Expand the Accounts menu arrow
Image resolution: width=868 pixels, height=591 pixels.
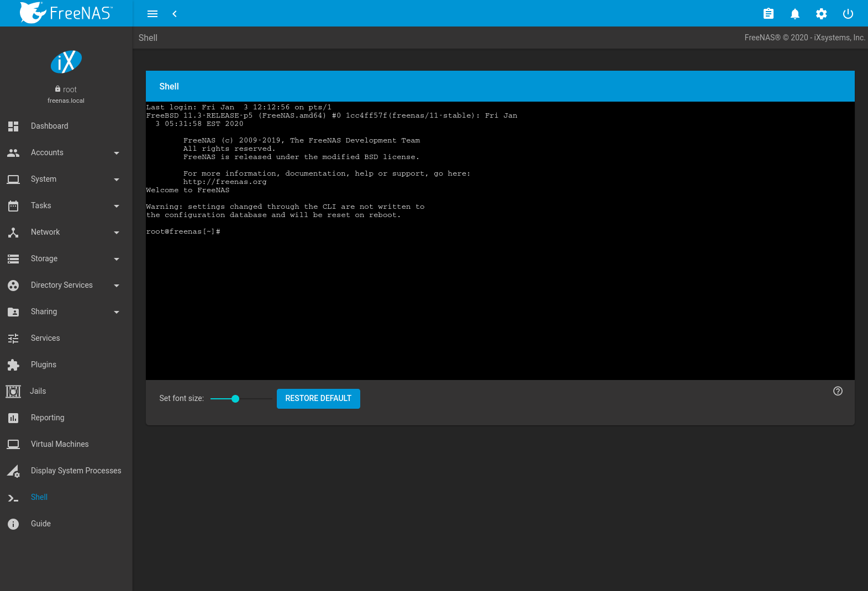click(117, 153)
